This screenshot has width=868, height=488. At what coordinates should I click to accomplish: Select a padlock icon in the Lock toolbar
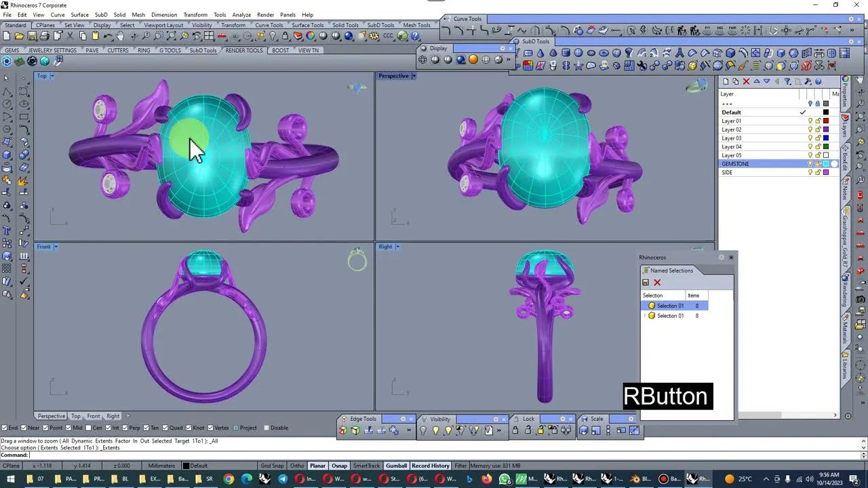pyautogui.click(x=515, y=430)
